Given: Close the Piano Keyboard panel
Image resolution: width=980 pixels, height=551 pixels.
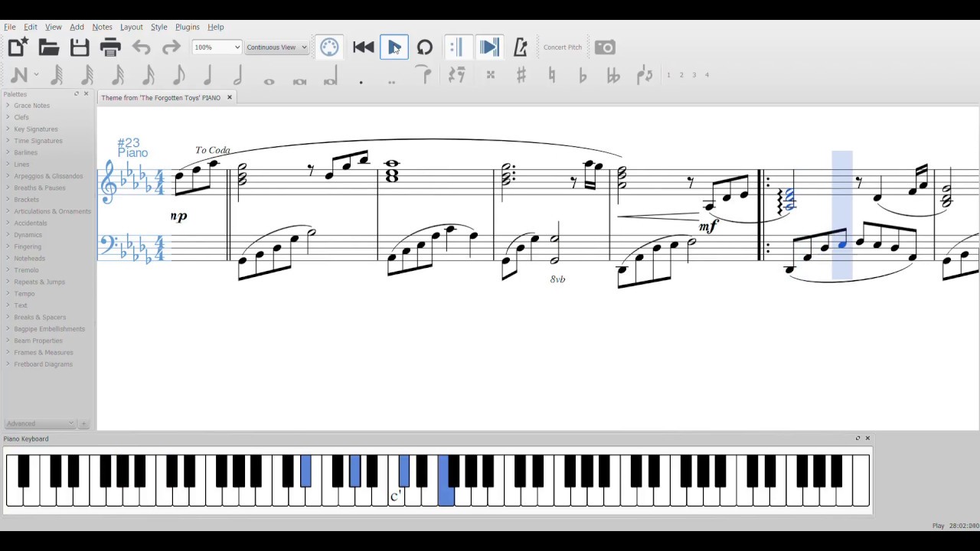Looking at the screenshot, I should coord(867,439).
